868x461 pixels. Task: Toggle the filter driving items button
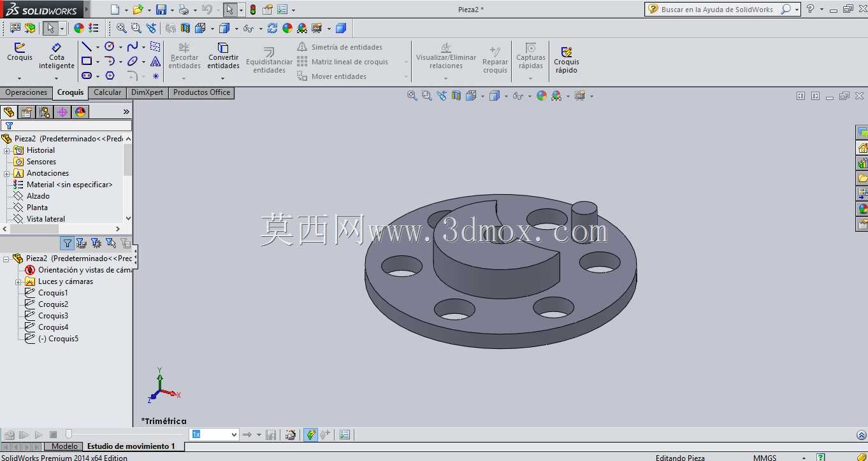(96, 243)
